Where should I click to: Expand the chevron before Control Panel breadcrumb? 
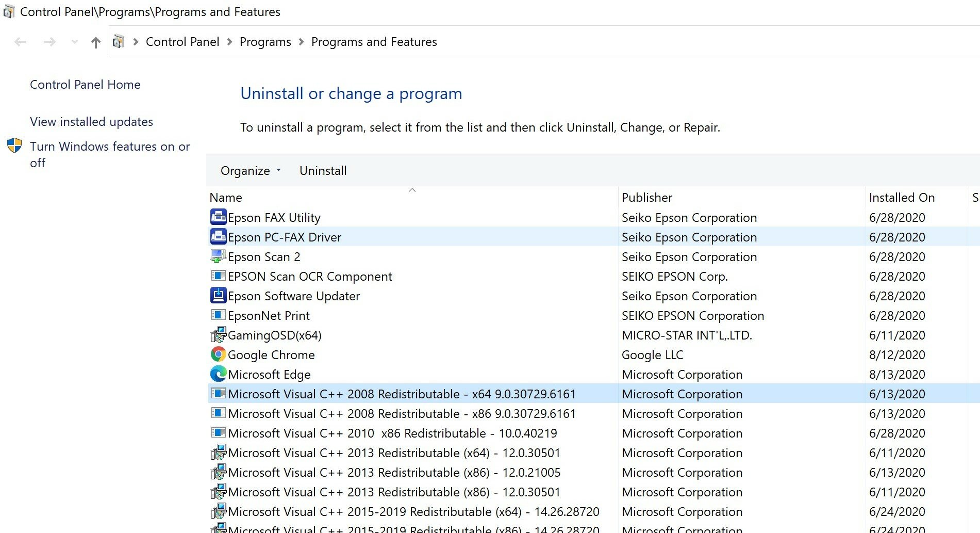(x=136, y=42)
